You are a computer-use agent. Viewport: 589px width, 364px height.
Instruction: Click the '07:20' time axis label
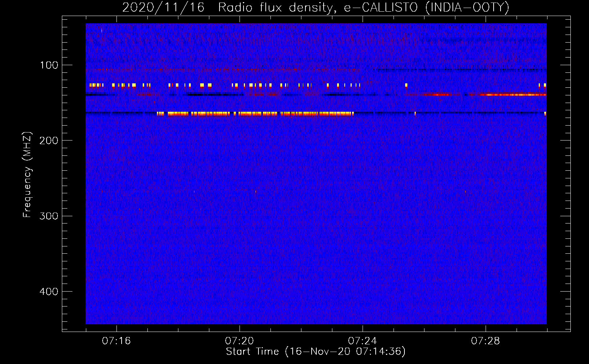pos(239,341)
